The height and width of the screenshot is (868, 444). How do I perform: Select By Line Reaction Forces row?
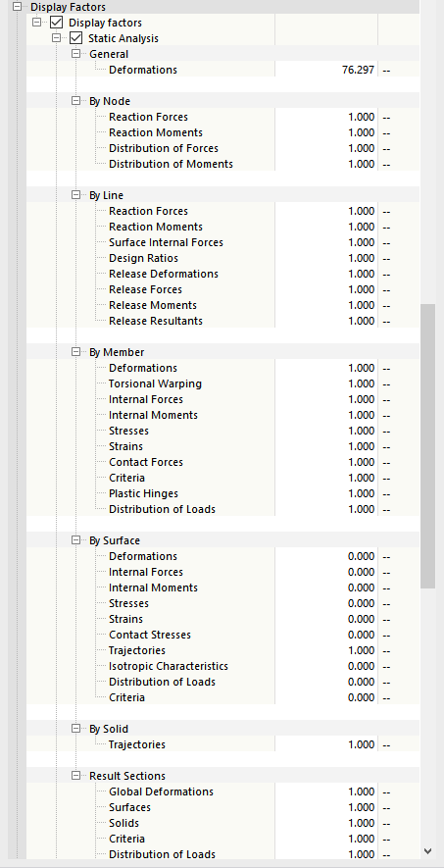[x=223, y=211]
